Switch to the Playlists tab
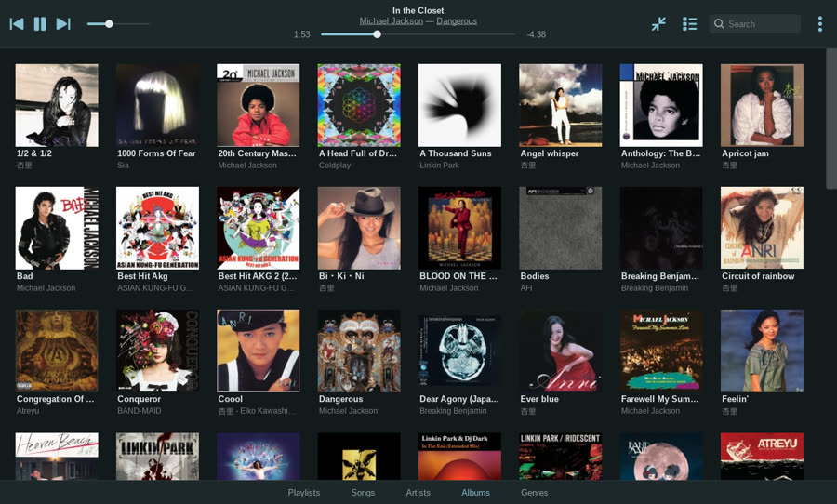Viewport: 837px width, 504px height. click(x=304, y=492)
